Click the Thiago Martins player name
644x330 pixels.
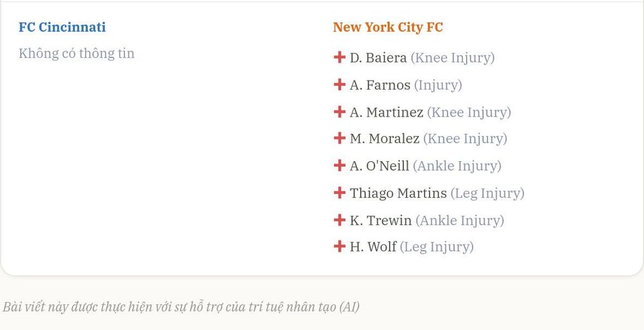click(x=399, y=193)
